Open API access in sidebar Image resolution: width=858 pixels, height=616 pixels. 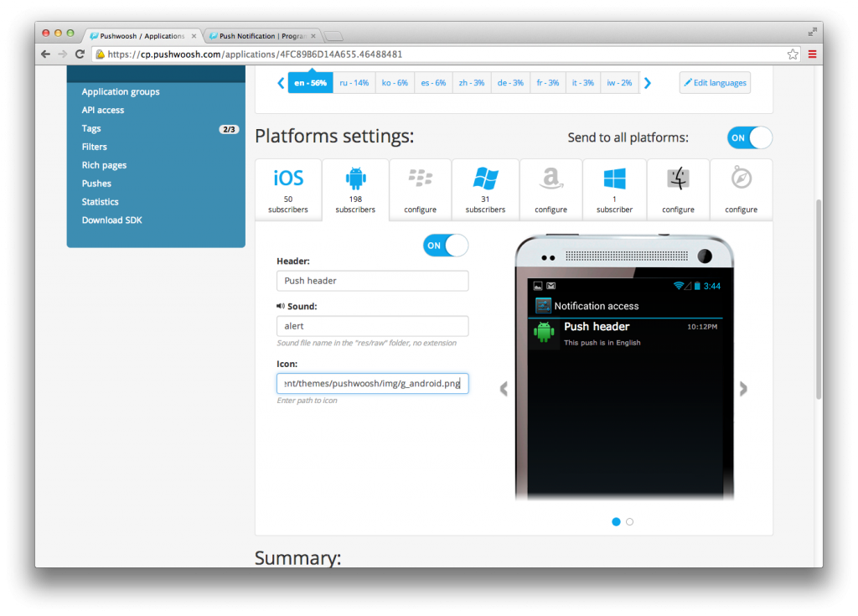[103, 110]
